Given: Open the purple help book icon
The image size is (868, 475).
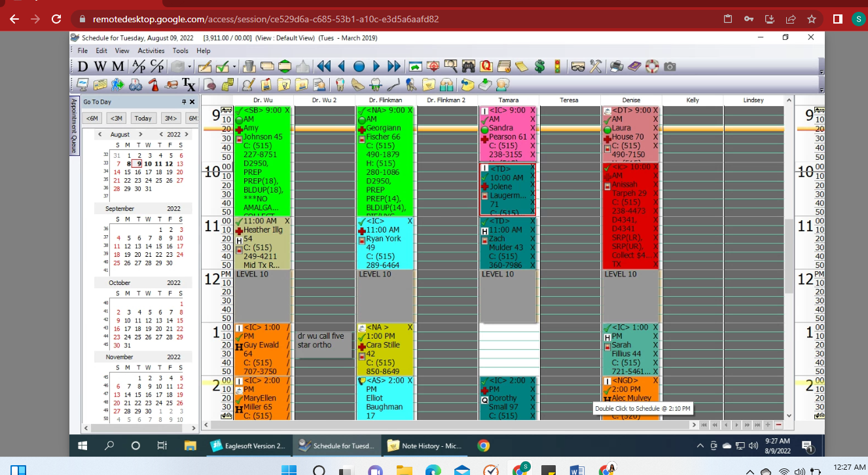Looking at the screenshot, I should click(x=634, y=66).
